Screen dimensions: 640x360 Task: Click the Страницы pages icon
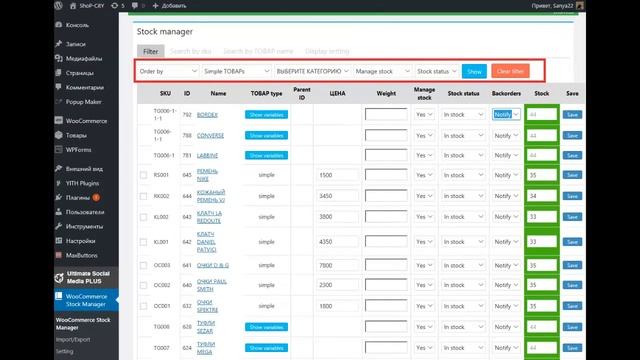tap(59, 73)
